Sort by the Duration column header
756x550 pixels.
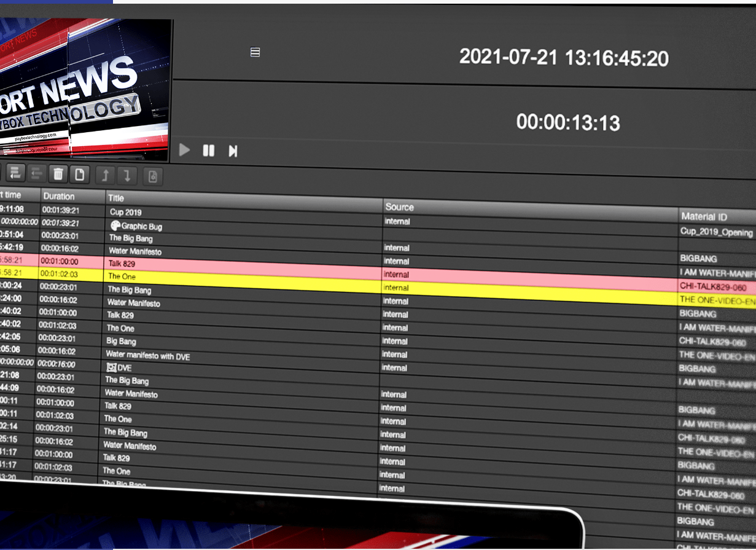click(59, 197)
